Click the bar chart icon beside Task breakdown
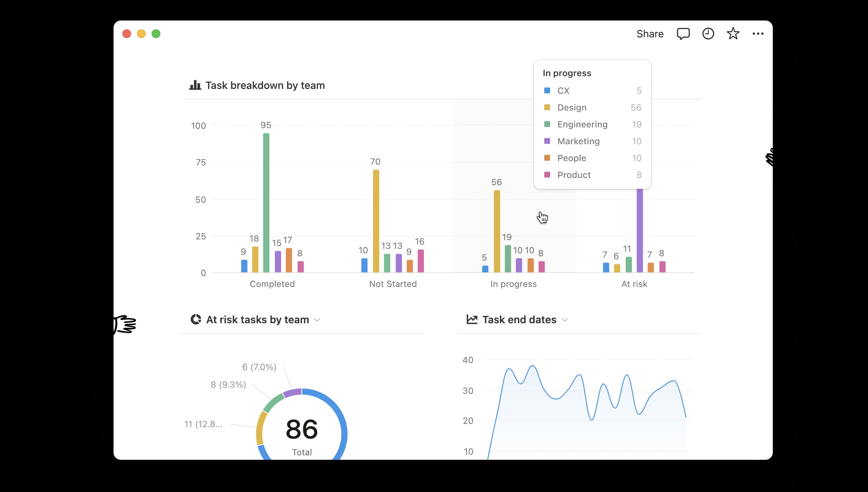This screenshot has height=492, width=868. [x=195, y=85]
